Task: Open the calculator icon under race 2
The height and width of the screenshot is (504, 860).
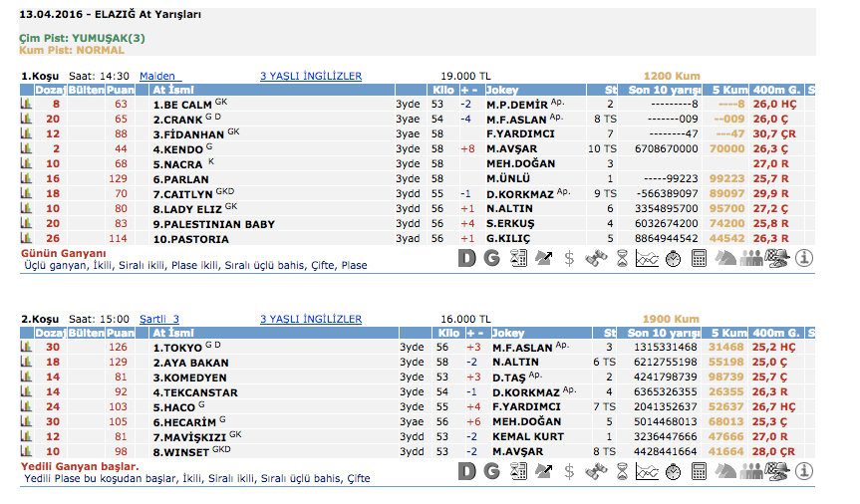Action: [x=700, y=471]
